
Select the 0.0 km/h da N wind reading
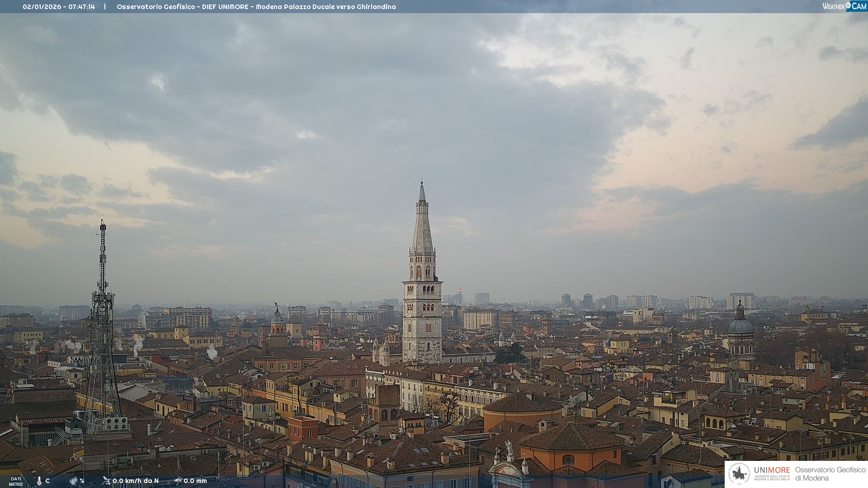point(136,481)
